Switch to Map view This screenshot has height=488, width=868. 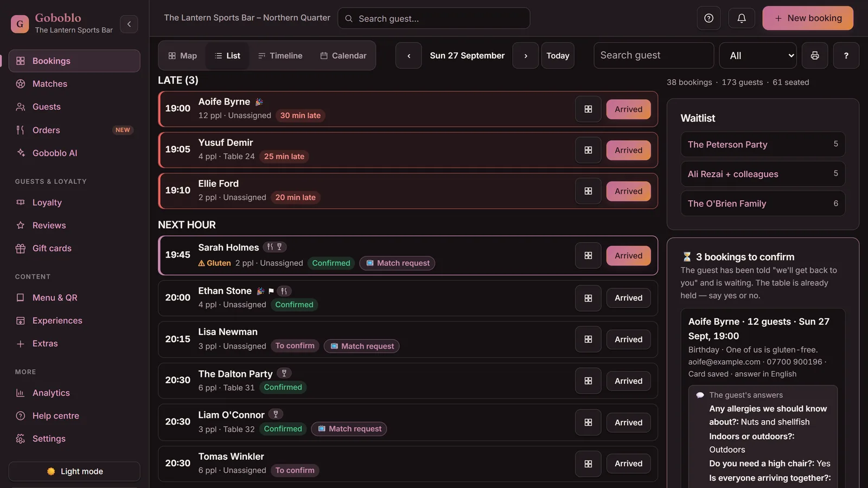pyautogui.click(x=183, y=55)
